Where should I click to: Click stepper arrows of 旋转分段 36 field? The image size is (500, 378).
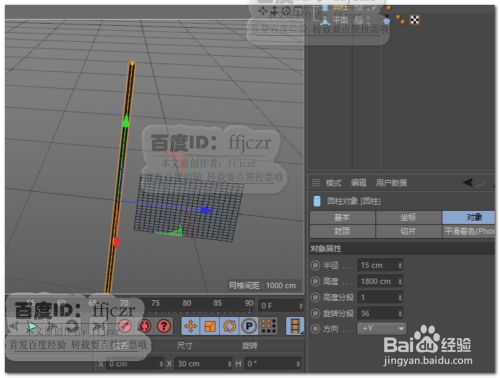point(400,313)
